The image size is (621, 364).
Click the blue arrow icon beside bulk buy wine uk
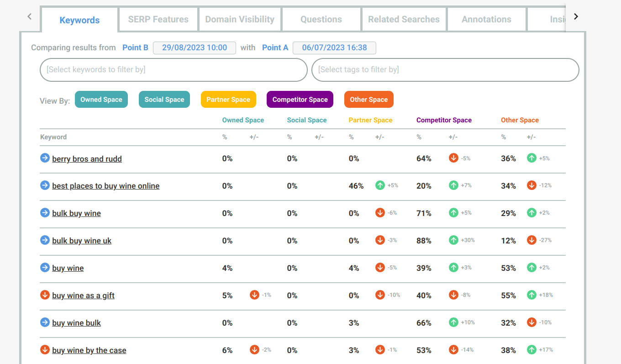point(45,240)
